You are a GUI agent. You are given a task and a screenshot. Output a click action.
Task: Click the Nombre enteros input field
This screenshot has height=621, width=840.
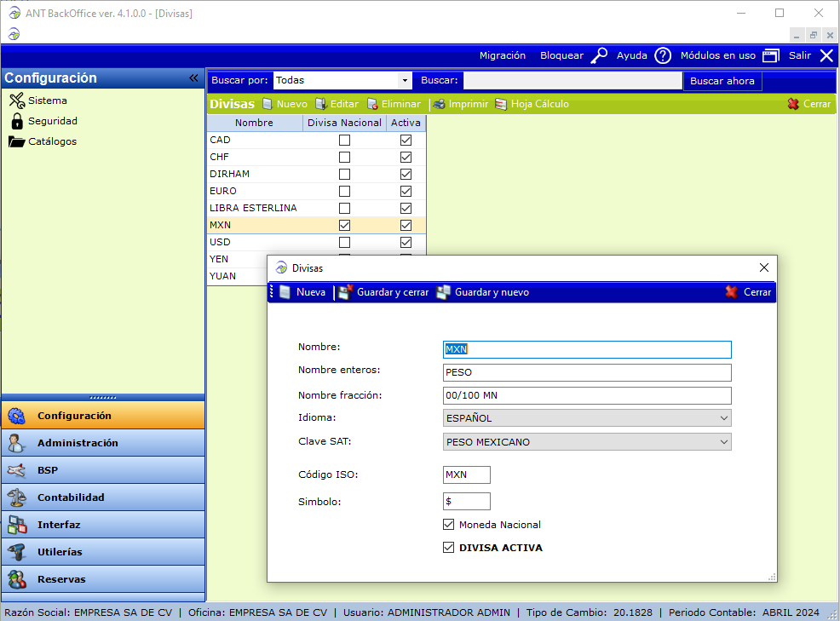pyautogui.click(x=587, y=372)
